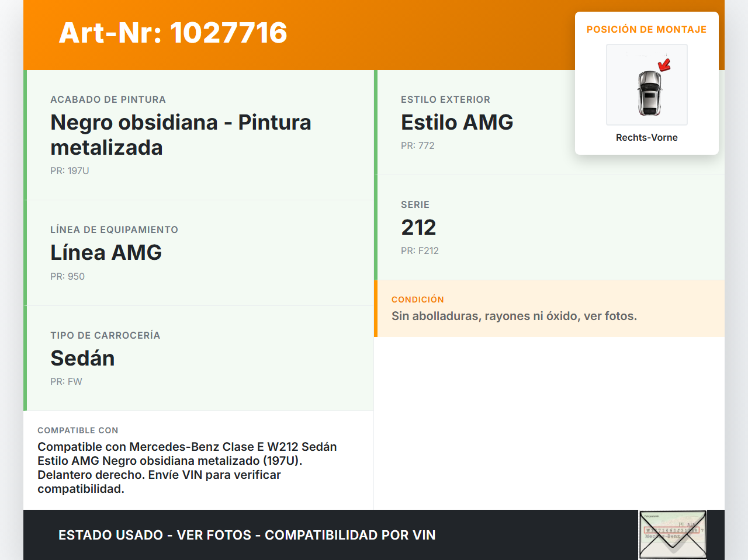
Task: Click the Sedán value
Action: coord(82,358)
